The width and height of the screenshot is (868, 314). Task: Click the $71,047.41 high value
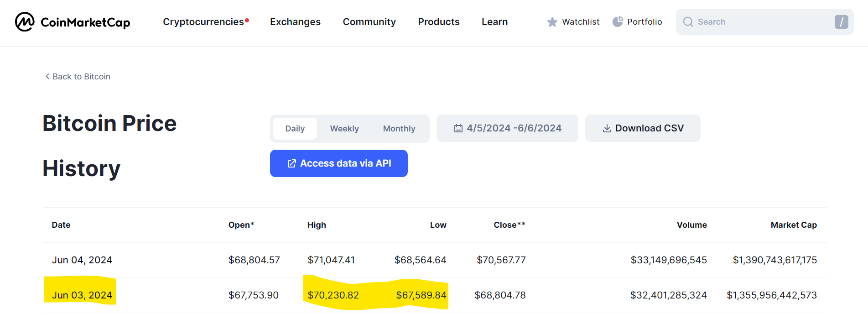coord(331,260)
